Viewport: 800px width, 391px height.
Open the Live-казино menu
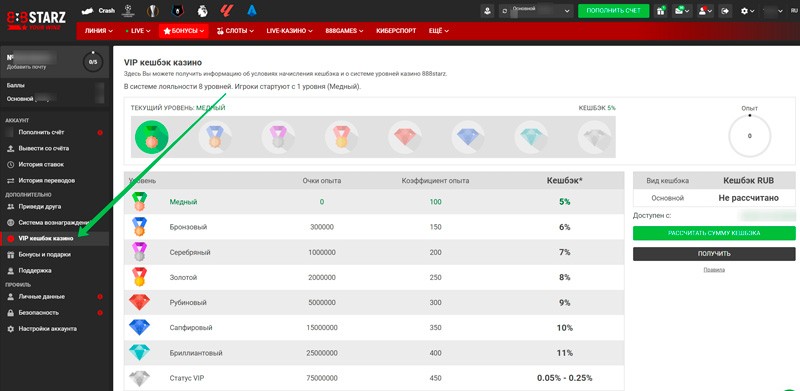pyautogui.click(x=289, y=31)
